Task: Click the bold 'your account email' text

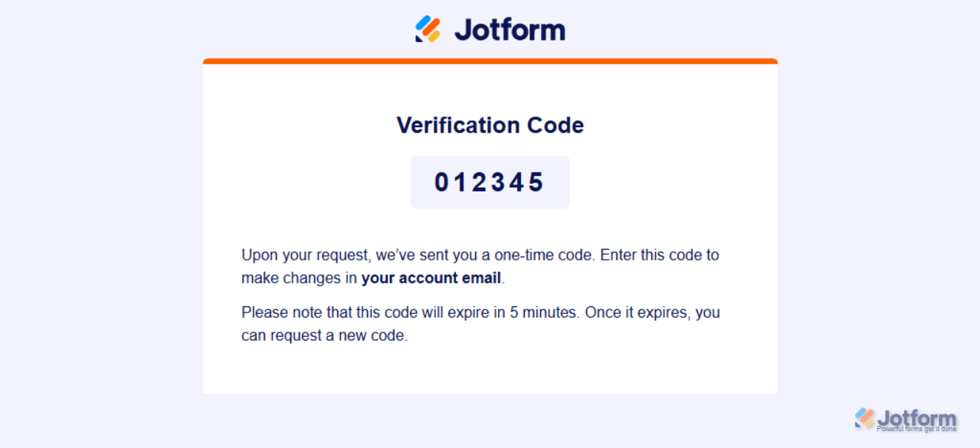Action: [x=431, y=278]
